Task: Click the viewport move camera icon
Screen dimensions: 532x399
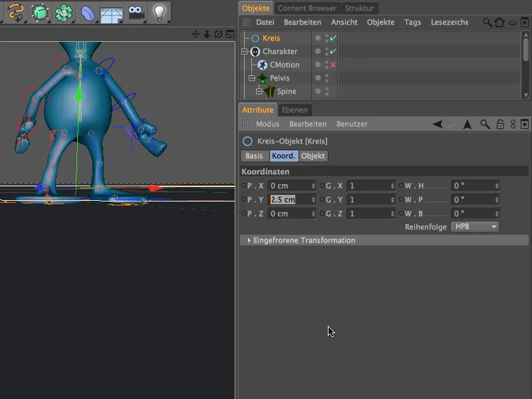Action: tap(196, 34)
